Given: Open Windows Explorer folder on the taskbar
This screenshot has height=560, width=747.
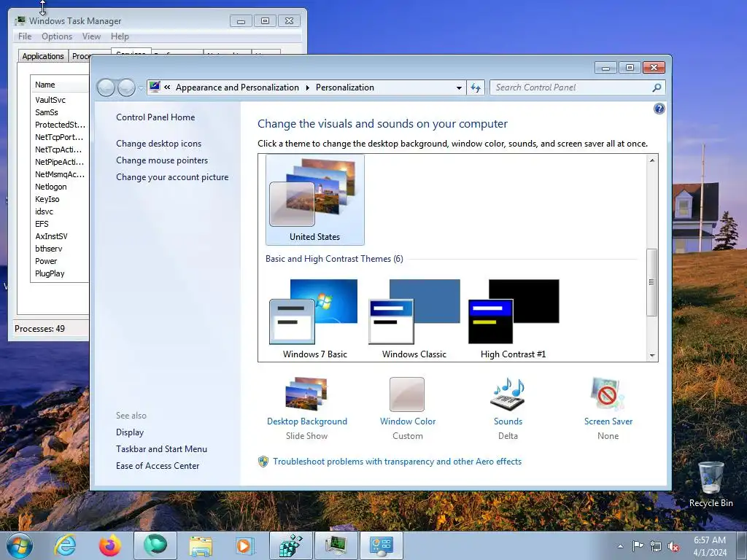Looking at the screenshot, I should point(201,545).
